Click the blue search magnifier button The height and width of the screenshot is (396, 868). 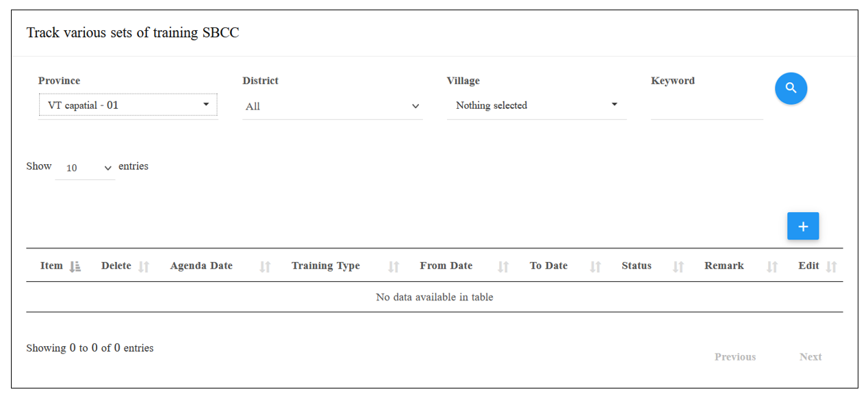click(791, 88)
